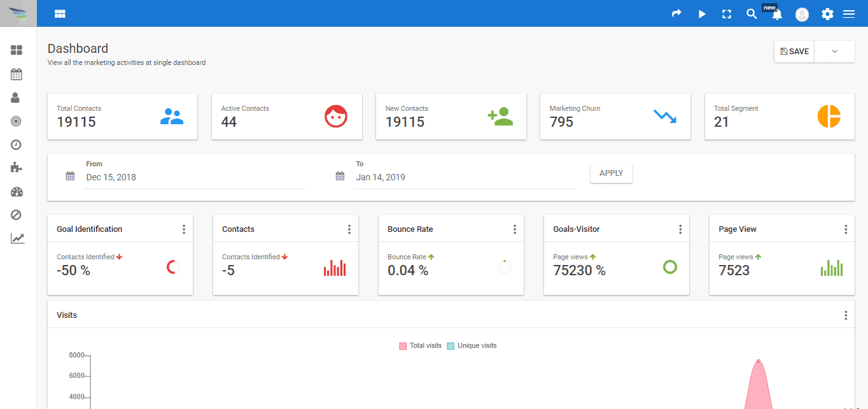The image size is (868, 409).
Task: Click the clock history icon in sidebar
Action: coord(17,145)
